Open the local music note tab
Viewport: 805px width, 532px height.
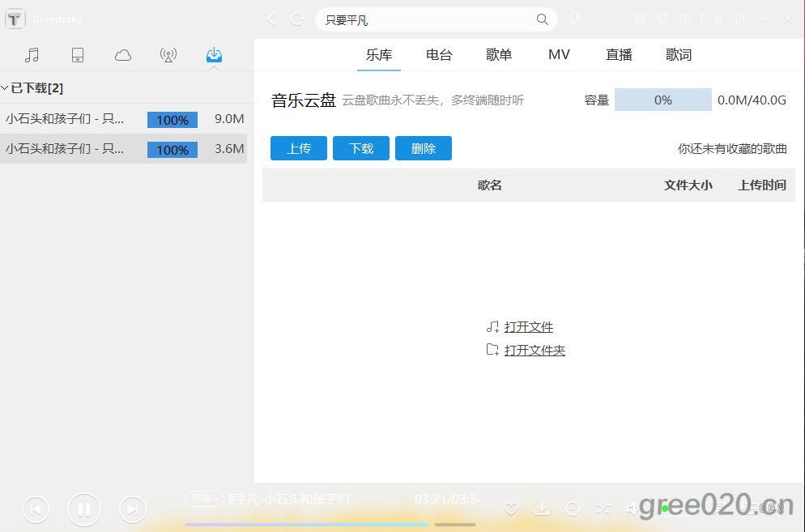coord(32,55)
